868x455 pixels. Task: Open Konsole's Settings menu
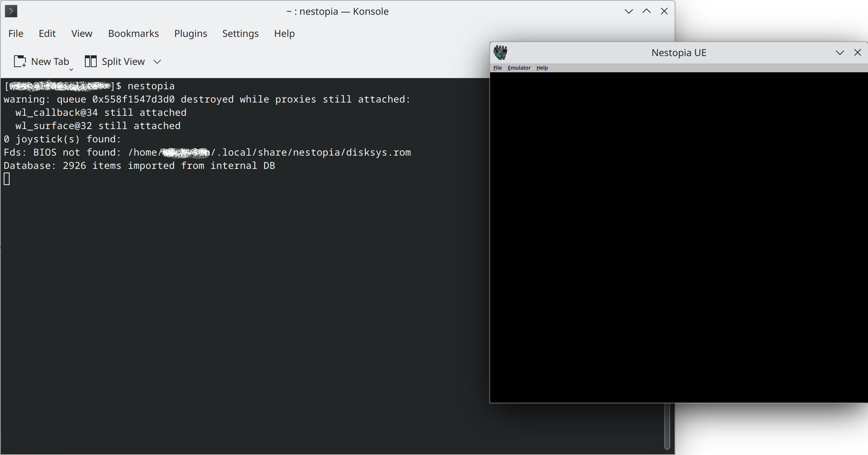(x=240, y=33)
